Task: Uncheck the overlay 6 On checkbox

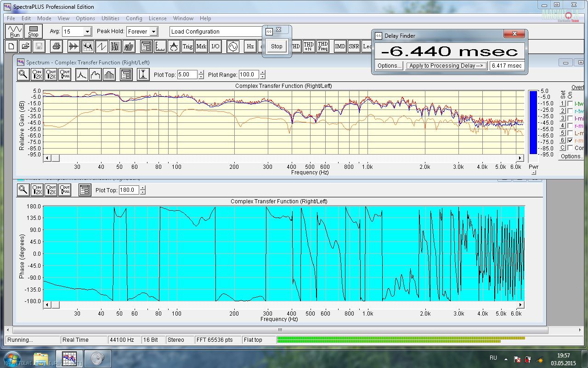Action: [x=570, y=140]
